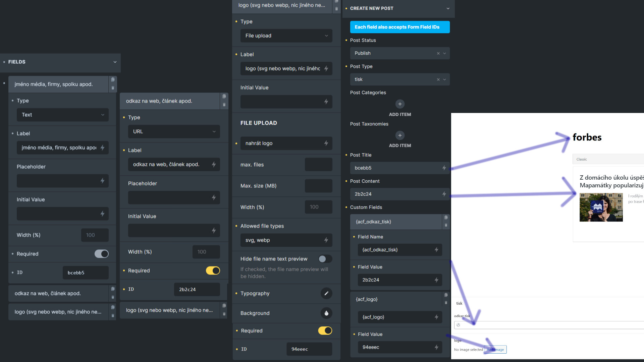644x362 pixels.
Task: Open the Background color picker droplet
Action: tap(326, 313)
